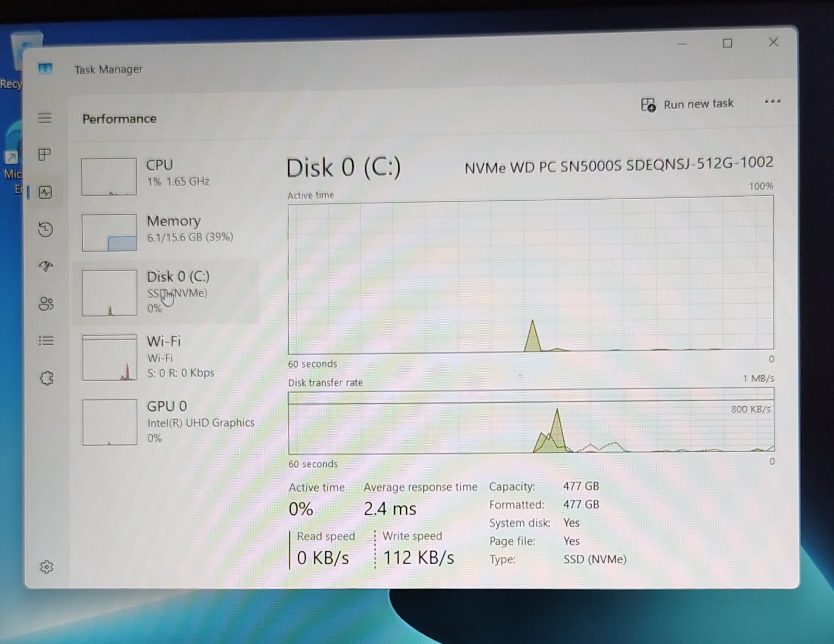Open the Services page icon

tap(47, 378)
